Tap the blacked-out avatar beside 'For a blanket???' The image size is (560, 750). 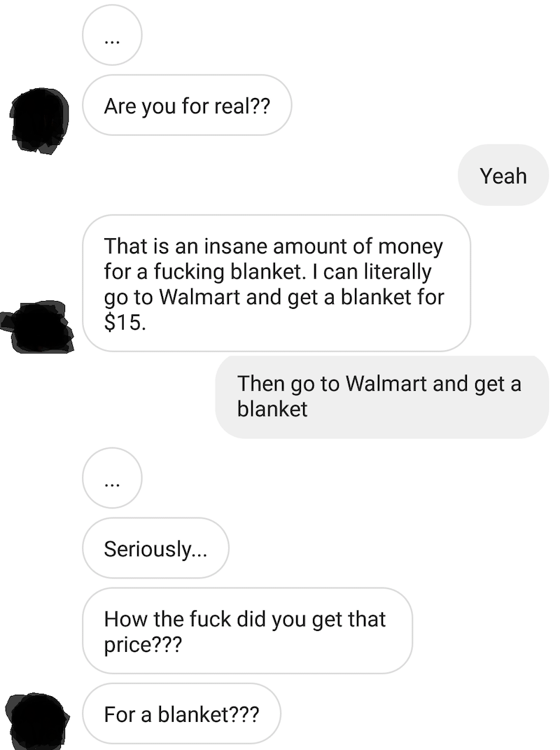click(38, 721)
